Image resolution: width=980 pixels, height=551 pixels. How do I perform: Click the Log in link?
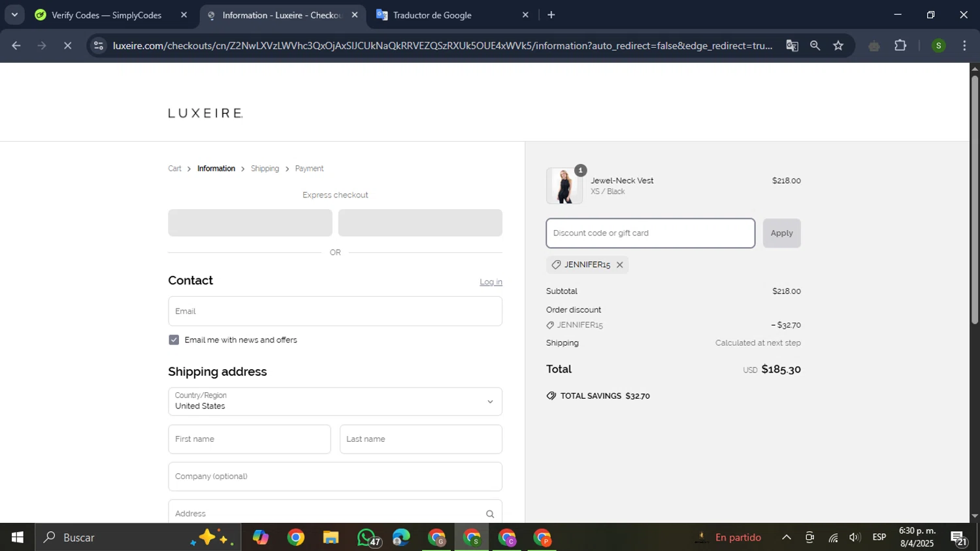tap(491, 282)
